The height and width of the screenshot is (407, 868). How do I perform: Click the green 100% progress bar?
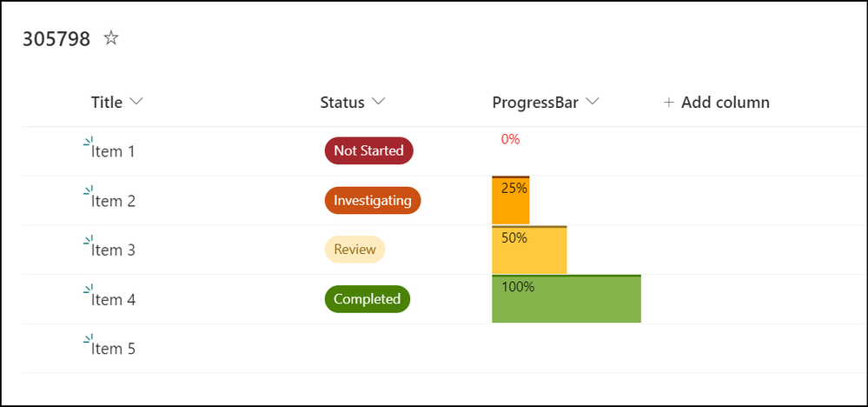(x=567, y=298)
